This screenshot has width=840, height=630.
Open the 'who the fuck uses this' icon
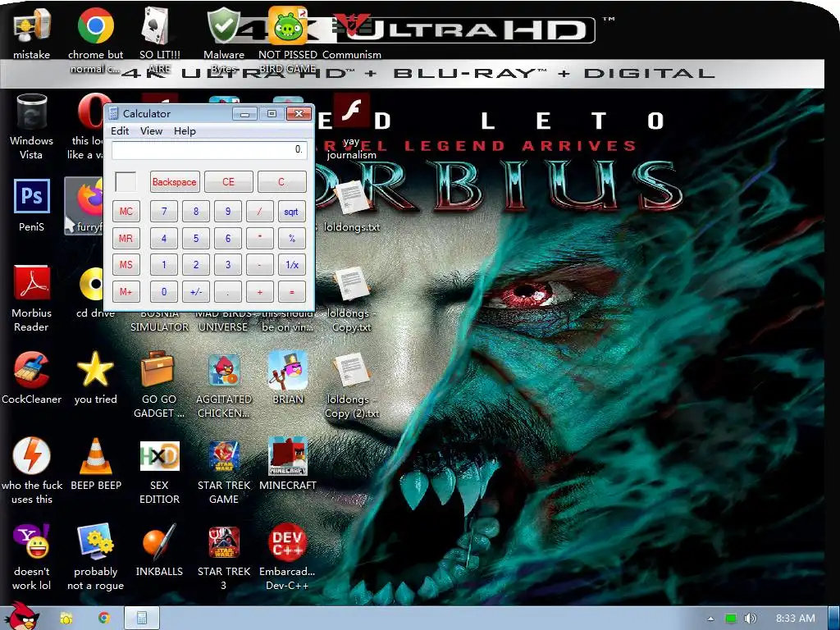click(32, 472)
